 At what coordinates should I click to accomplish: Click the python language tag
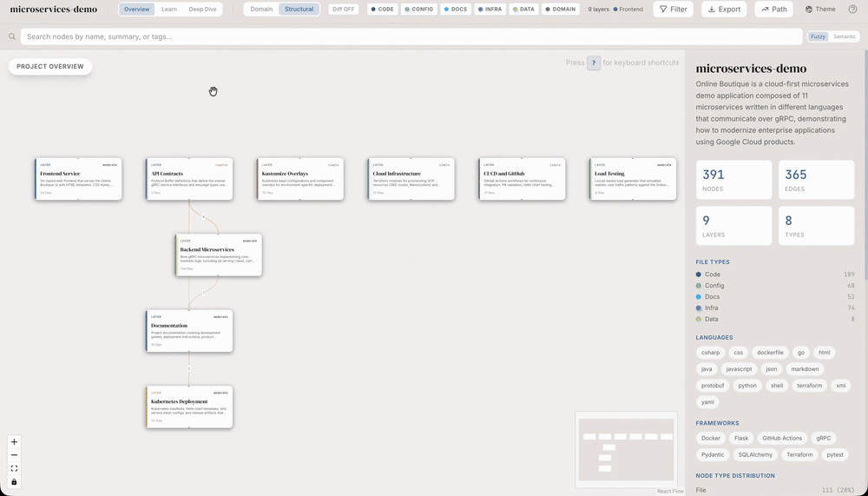click(x=747, y=386)
